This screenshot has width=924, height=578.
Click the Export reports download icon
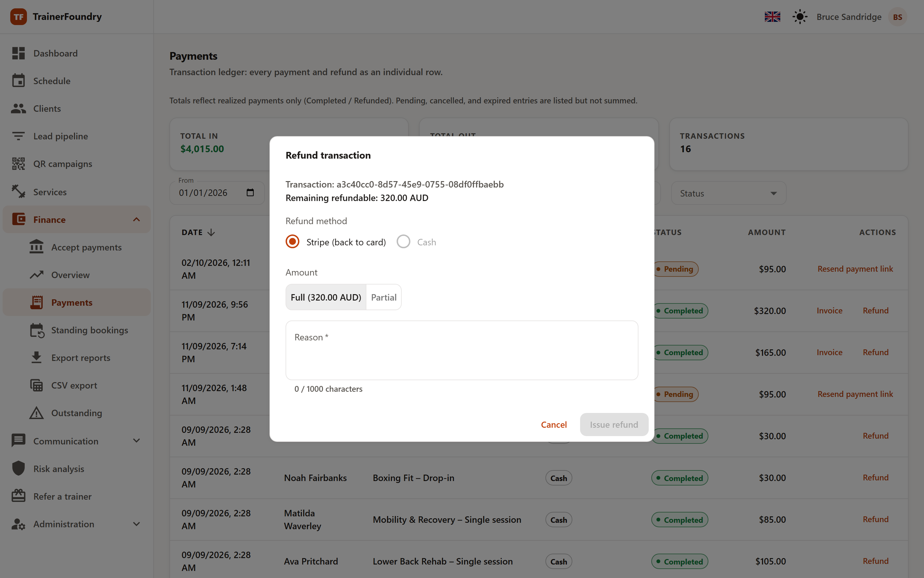click(x=37, y=357)
